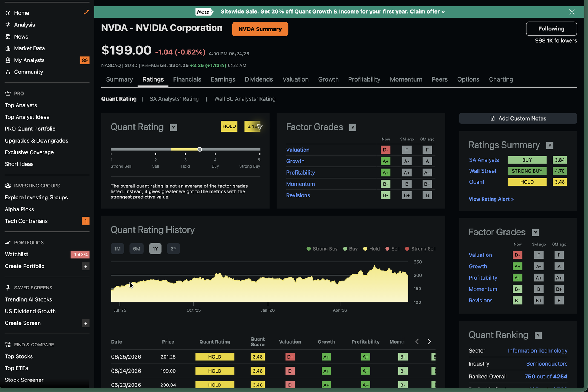Click the My Analysts person icon

[8, 60]
